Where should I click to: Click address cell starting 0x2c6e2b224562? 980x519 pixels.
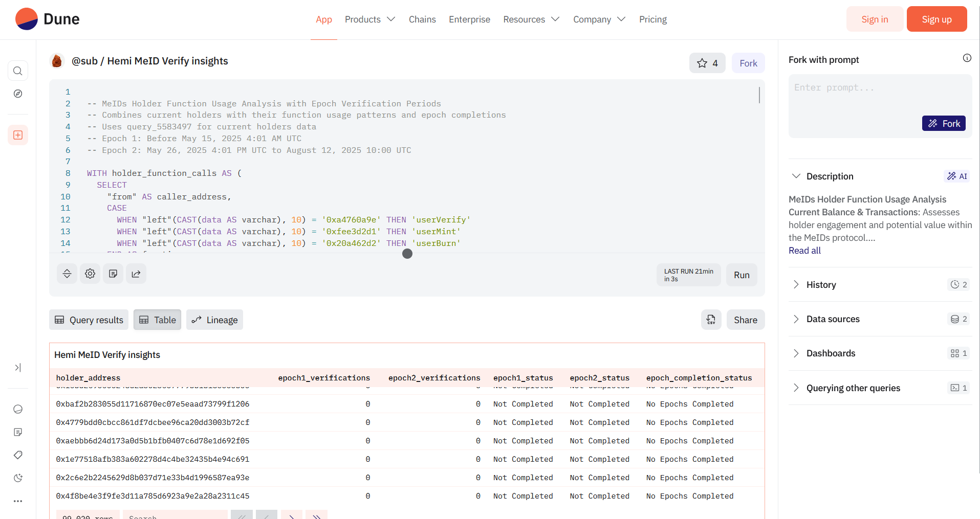[x=153, y=478]
